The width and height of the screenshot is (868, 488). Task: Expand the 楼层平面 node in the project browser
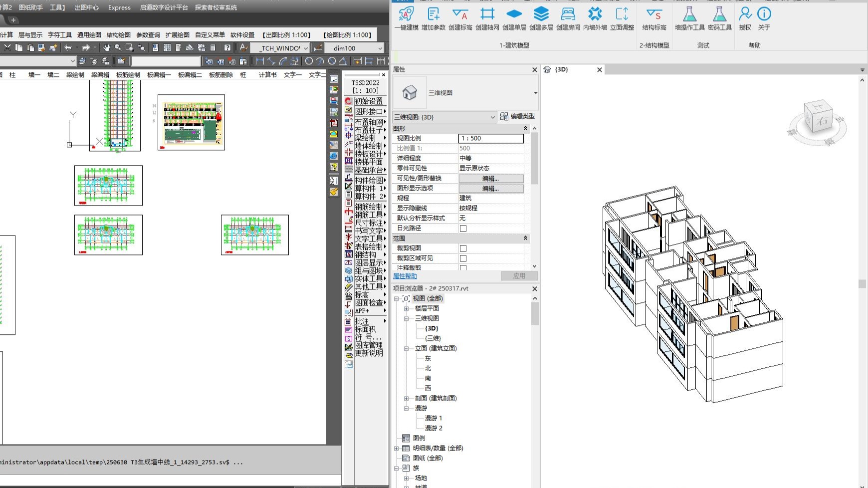pos(407,308)
